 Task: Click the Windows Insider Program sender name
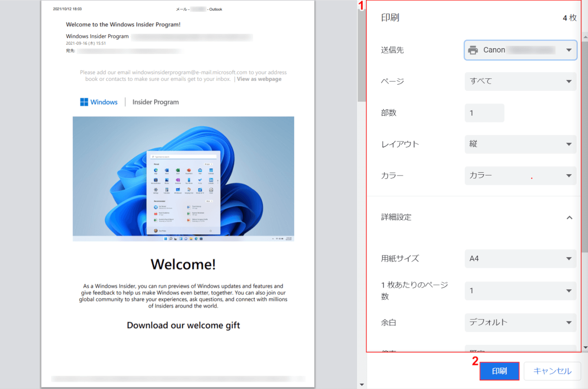click(97, 36)
